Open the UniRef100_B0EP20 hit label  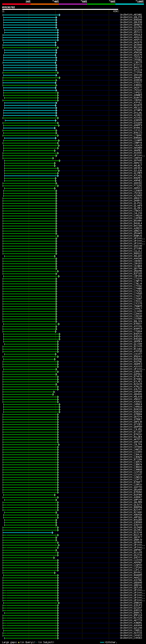coord(131,334)
